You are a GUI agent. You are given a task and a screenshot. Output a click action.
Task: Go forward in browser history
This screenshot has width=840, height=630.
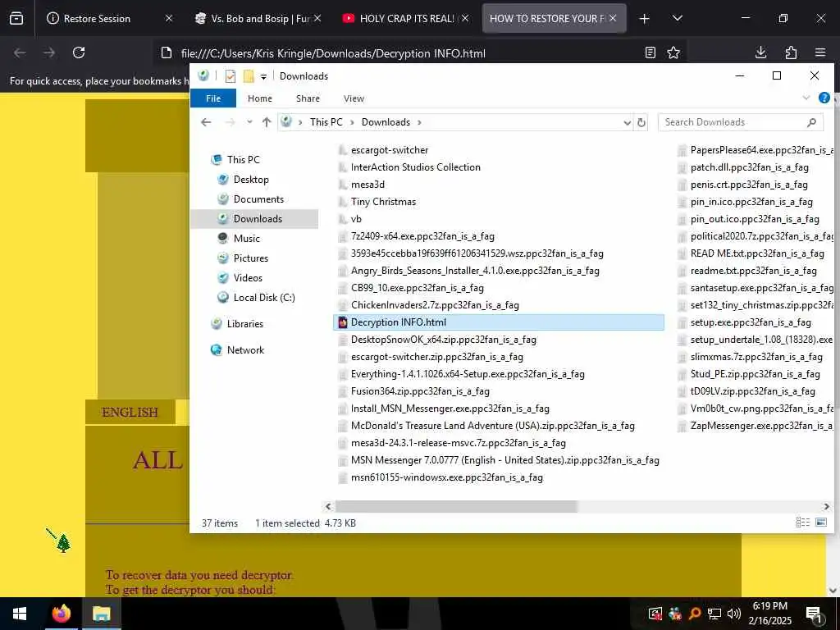[x=49, y=52]
